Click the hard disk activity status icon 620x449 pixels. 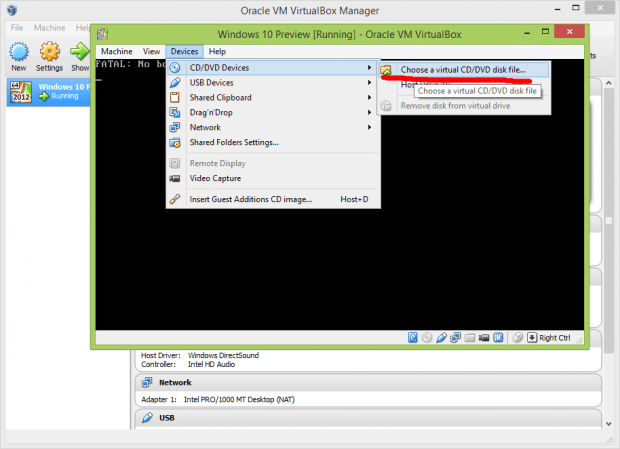(413, 338)
